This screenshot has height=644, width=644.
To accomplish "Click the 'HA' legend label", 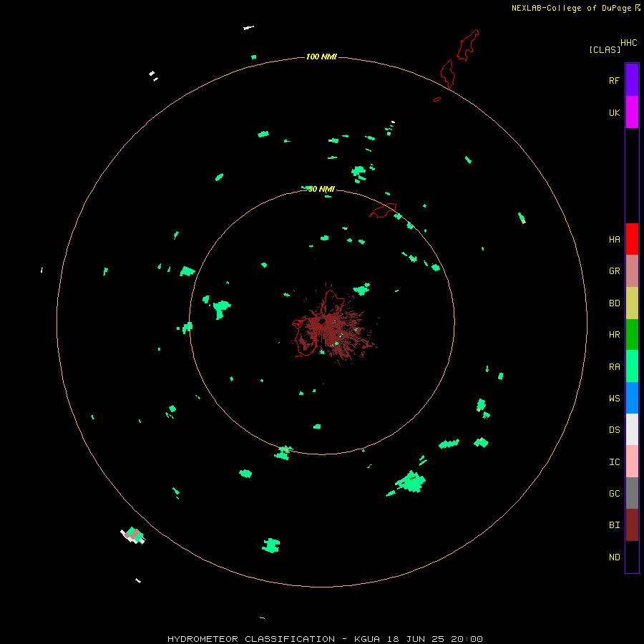I will 614,240.
